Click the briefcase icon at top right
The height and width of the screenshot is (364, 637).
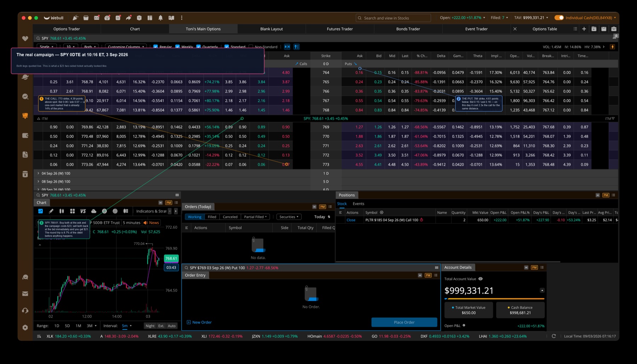pos(614,29)
